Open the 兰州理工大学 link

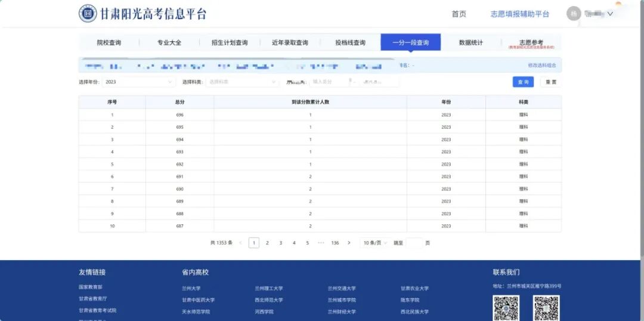coord(268,289)
